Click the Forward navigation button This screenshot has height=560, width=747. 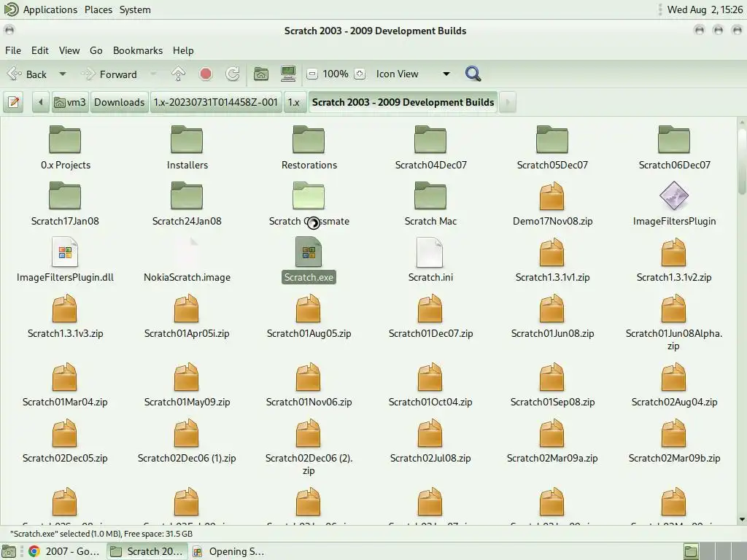coord(109,74)
